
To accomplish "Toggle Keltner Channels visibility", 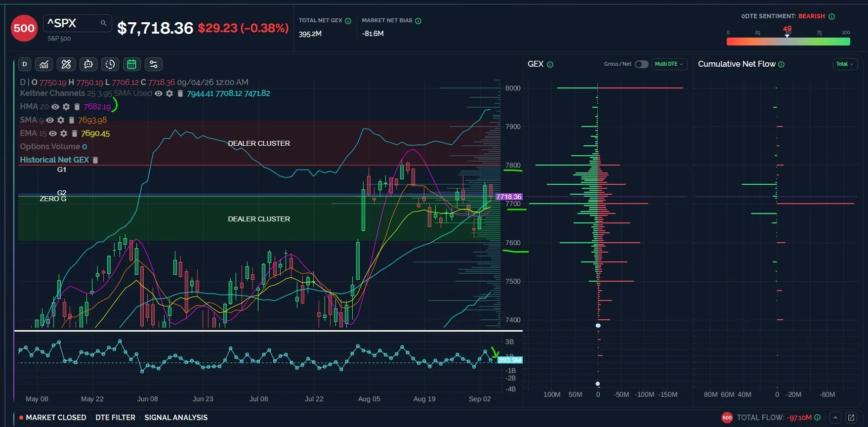I will point(159,93).
